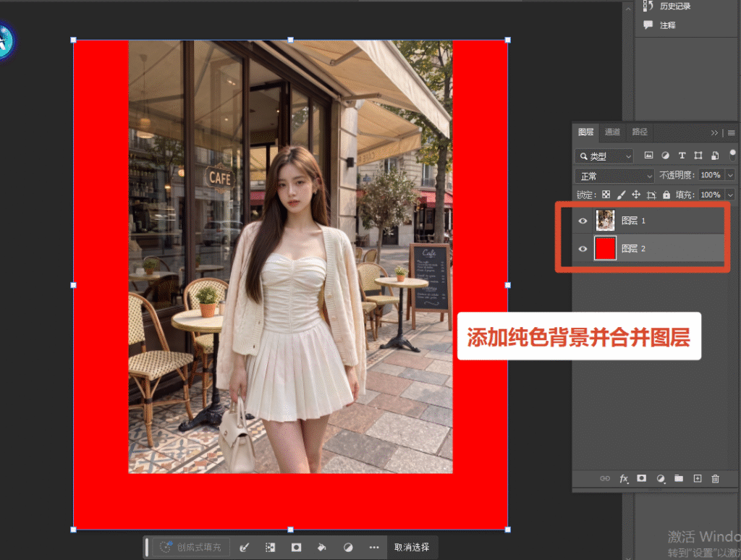This screenshot has width=741, height=560.
Task: Click the red thumbnail of 图层 2
Action: [x=605, y=249]
